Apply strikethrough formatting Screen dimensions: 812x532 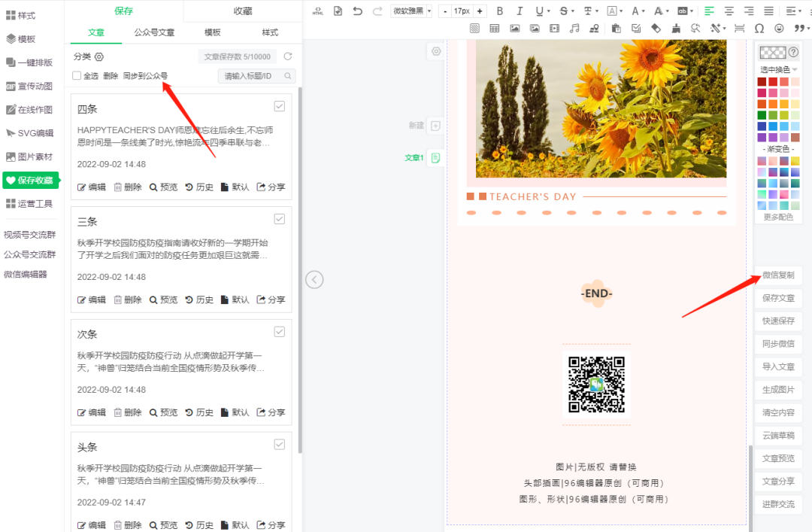pyautogui.click(x=563, y=11)
